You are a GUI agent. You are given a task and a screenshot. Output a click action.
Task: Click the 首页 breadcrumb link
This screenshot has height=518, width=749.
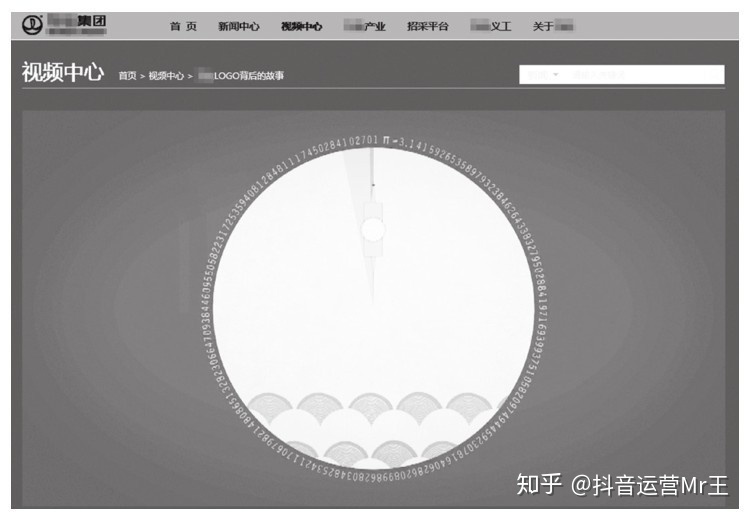pos(128,76)
